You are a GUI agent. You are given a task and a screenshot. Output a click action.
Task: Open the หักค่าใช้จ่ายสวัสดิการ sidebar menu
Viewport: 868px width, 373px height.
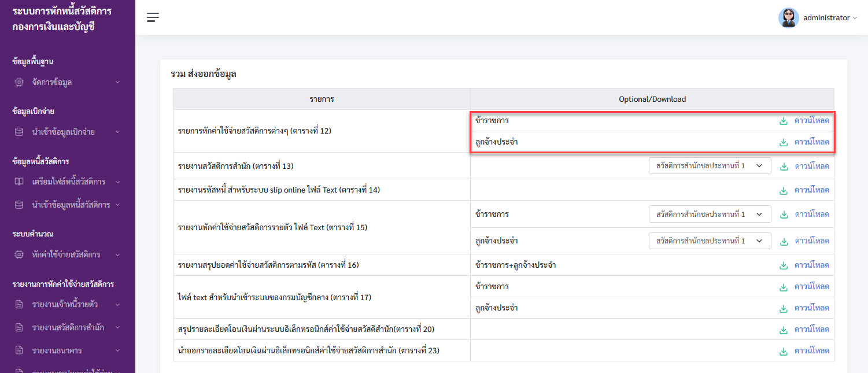[x=68, y=254]
